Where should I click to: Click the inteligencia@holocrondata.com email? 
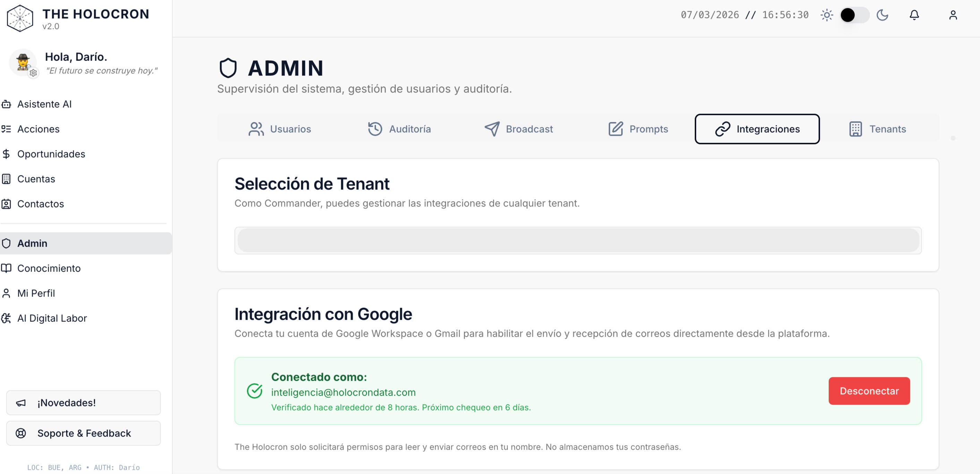[343, 392]
